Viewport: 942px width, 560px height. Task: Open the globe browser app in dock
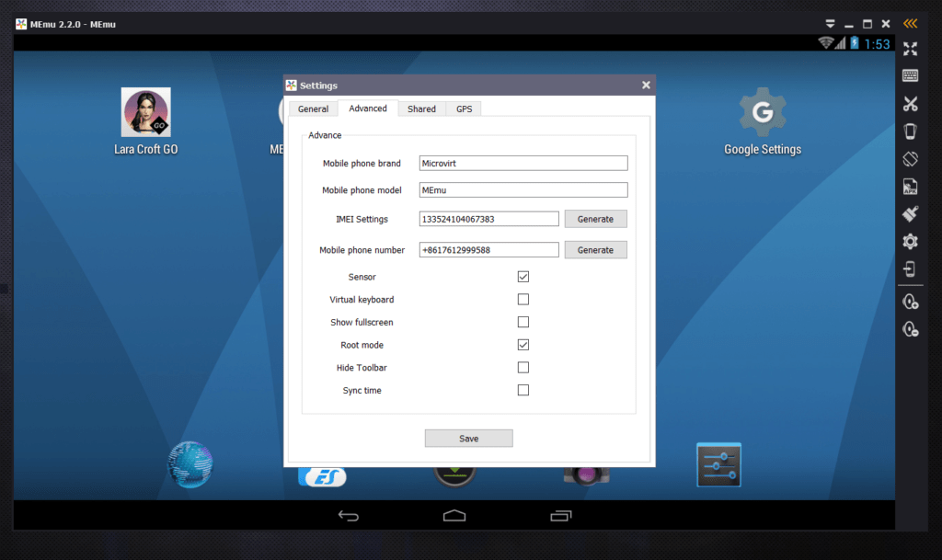190,464
